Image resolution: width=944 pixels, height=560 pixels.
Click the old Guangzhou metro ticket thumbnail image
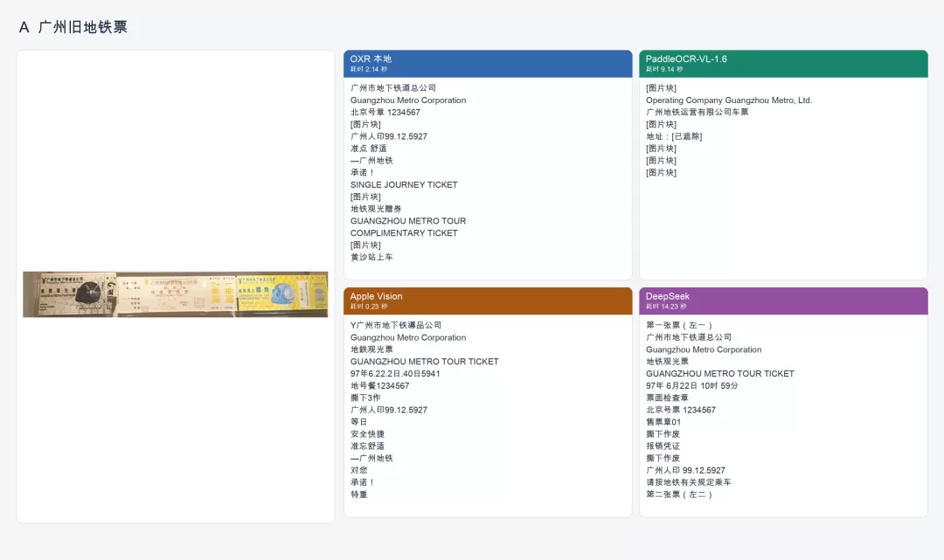175,294
